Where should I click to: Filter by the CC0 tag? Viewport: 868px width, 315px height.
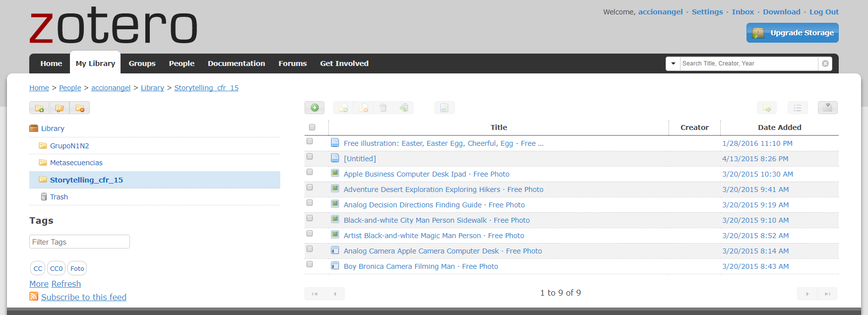coord(57,268)
